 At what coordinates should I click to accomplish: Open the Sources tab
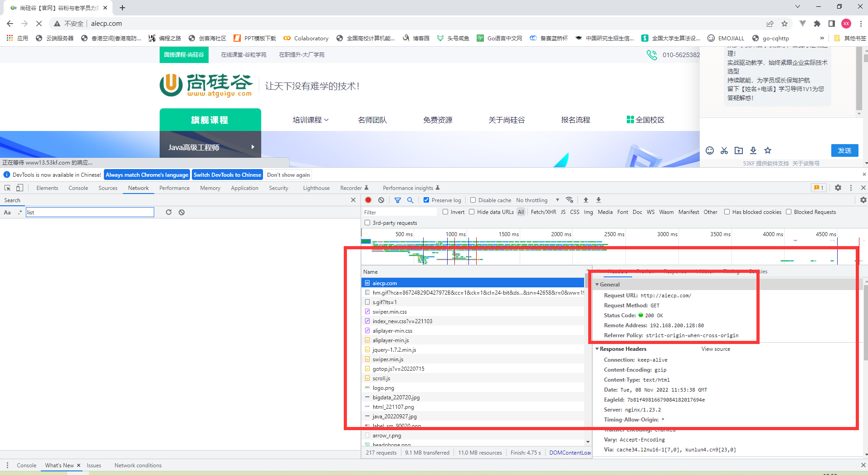(108, 188)
